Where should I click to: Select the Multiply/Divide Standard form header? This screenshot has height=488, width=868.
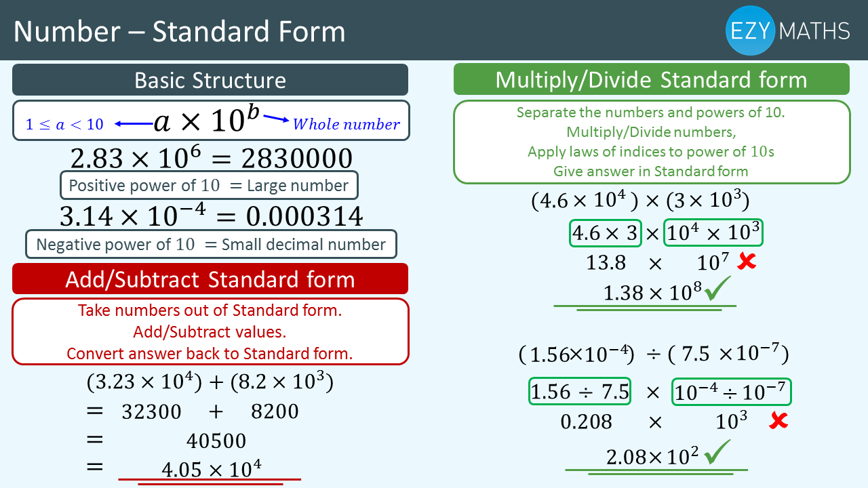(x=651, y=79)
